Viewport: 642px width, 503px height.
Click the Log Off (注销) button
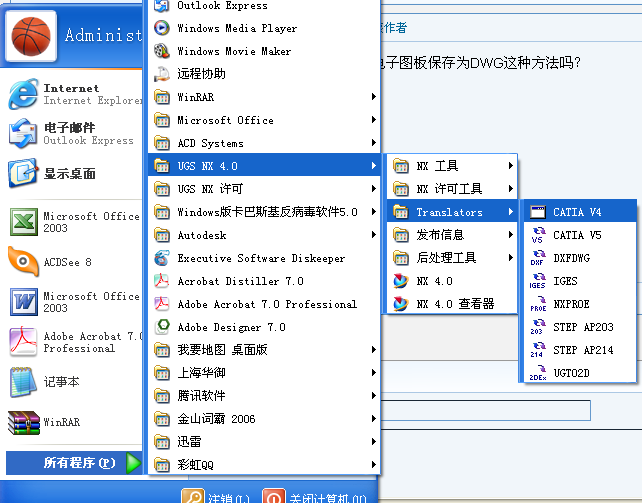[x=216, y=496]
